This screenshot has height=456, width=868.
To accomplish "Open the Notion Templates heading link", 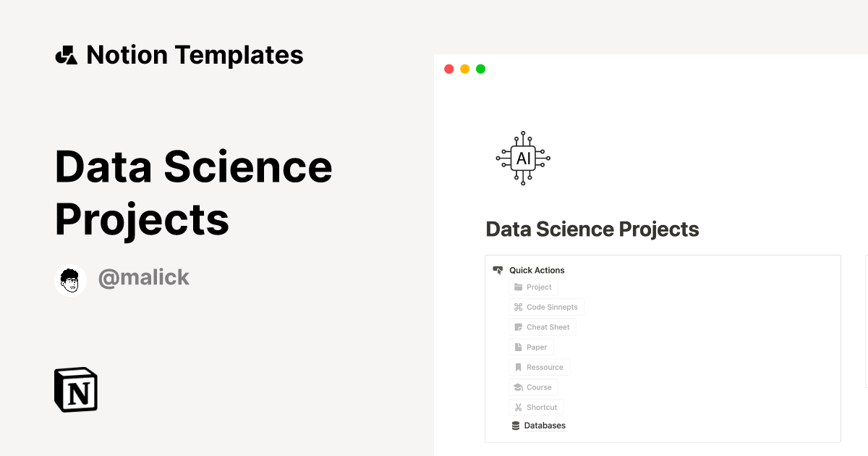I will (195, 55).
